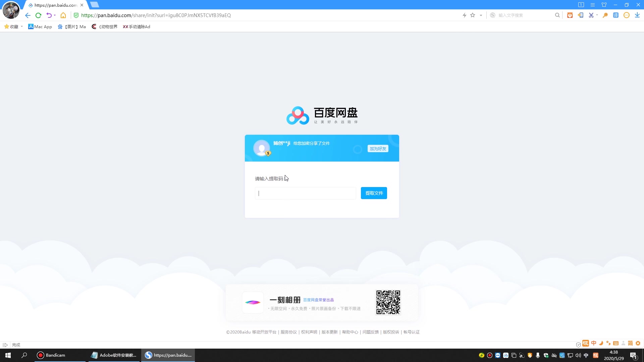
Task: Open the taskbar search magnifier
Action: click(24, 355)
